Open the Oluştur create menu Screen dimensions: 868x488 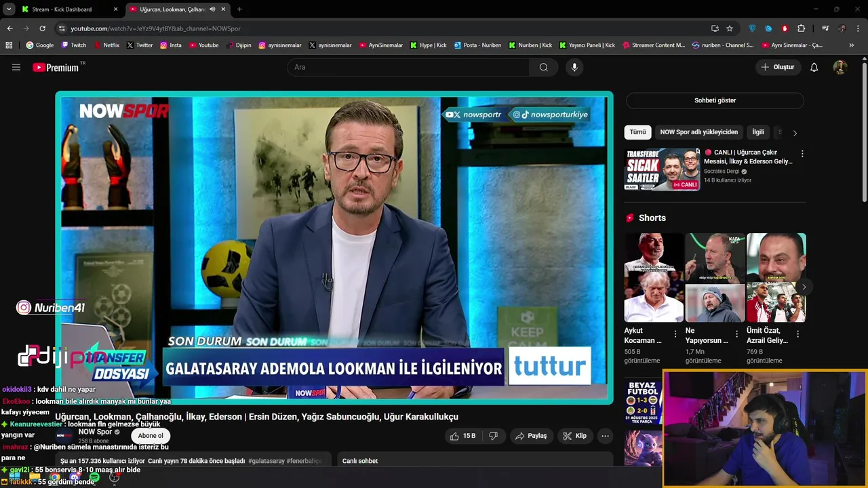click(x=777, y=67)
